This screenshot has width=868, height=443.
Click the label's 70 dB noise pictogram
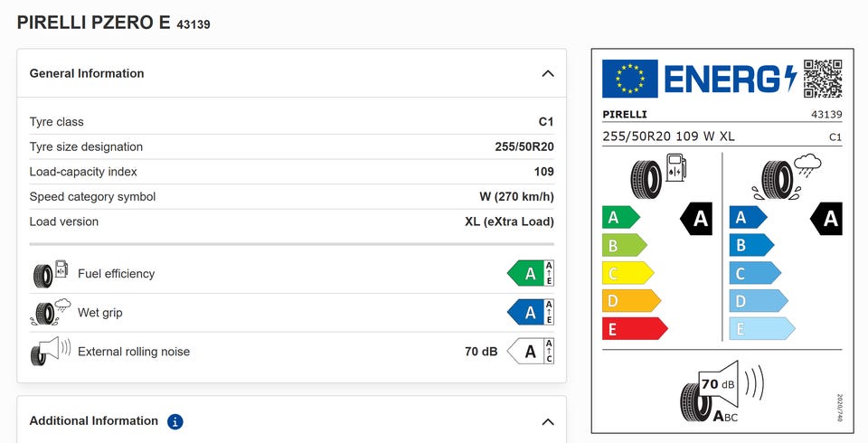click(x=722, y=392)
